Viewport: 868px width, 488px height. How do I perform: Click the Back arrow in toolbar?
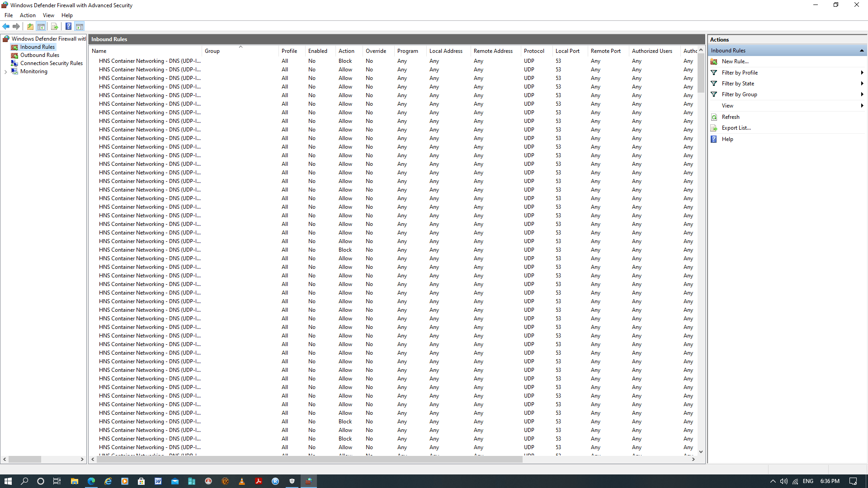click(6, 26)
